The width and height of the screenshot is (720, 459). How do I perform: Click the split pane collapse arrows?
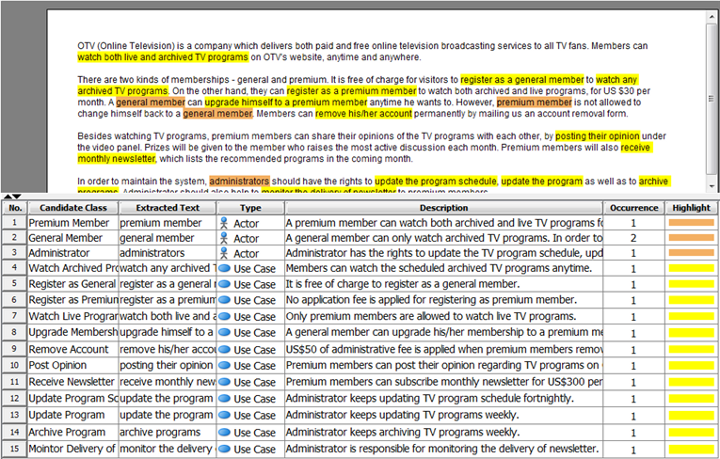[12, 196]
